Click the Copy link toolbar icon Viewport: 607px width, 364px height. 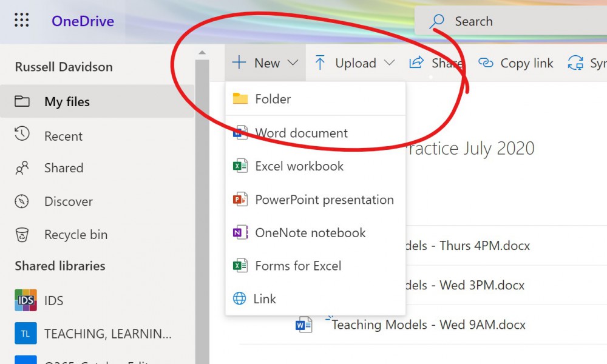pyautogui.click(x=486, y=62)
